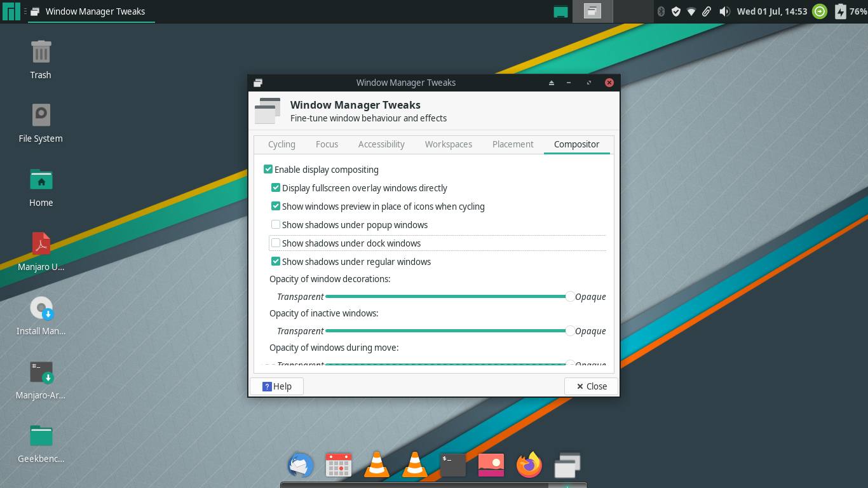The image size is (868, 488).
Task: Open the paperclip clipboard manager icon
Action: 707,11
